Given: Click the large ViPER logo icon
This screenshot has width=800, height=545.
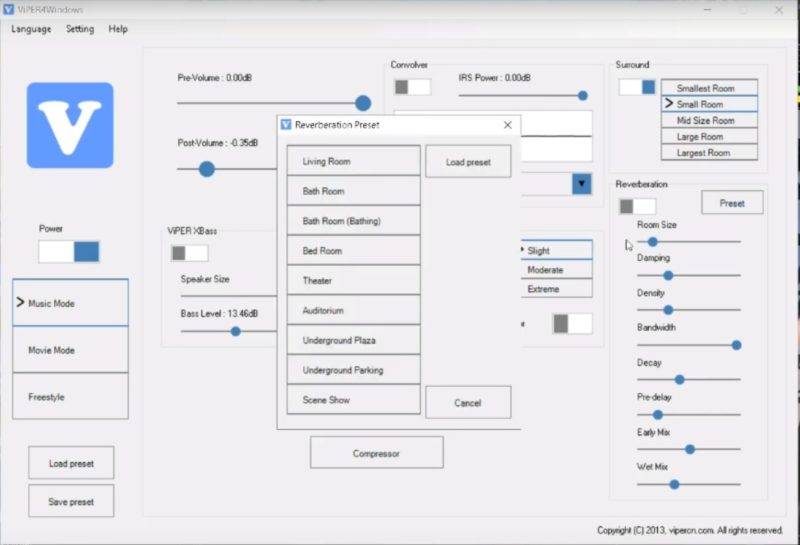Looking at the screenshot, I should 70,125.
